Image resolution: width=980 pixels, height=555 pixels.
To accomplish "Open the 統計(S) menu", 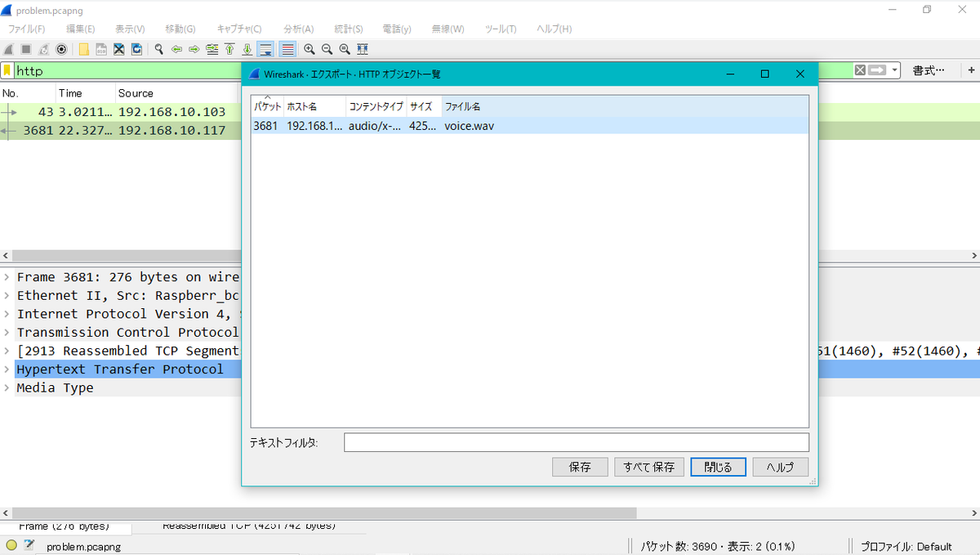I will coord(349,29).
